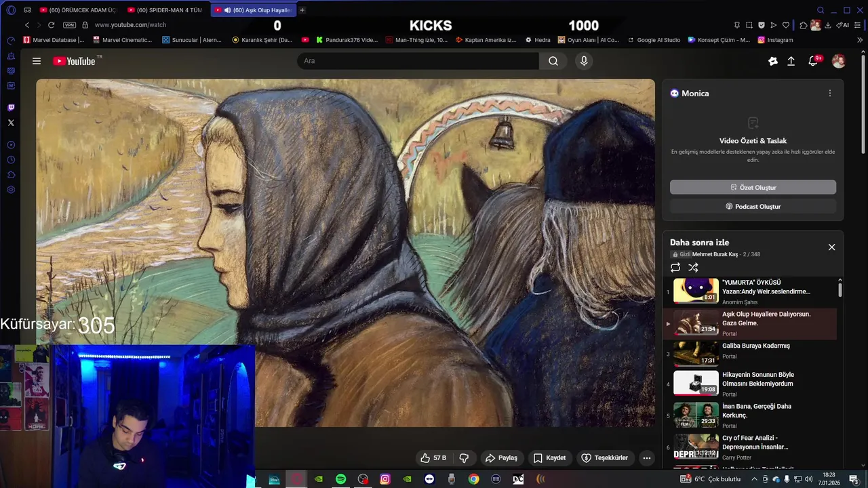
Task: Click the video player painting
Action: tap(346, 253)
